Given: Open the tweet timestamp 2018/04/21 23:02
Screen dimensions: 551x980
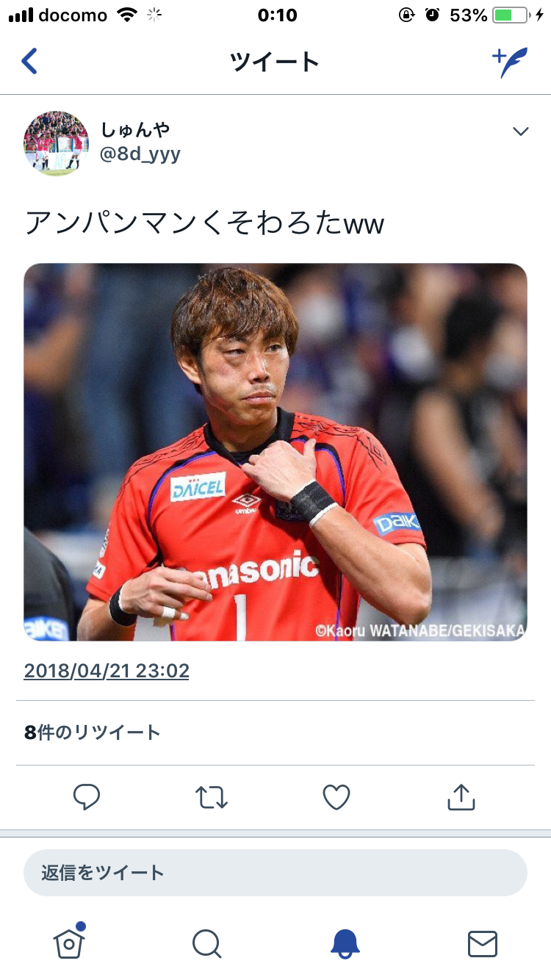Looking at the screenshot, I should [x=107, y=671].
